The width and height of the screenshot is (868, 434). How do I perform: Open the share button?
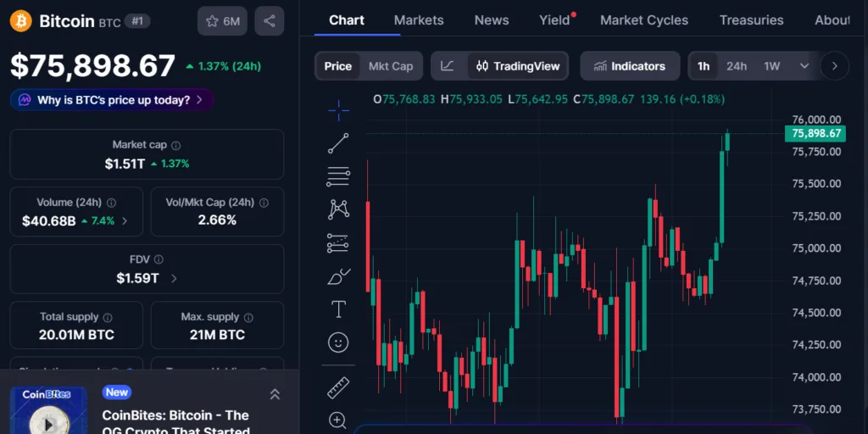[270, 21]
